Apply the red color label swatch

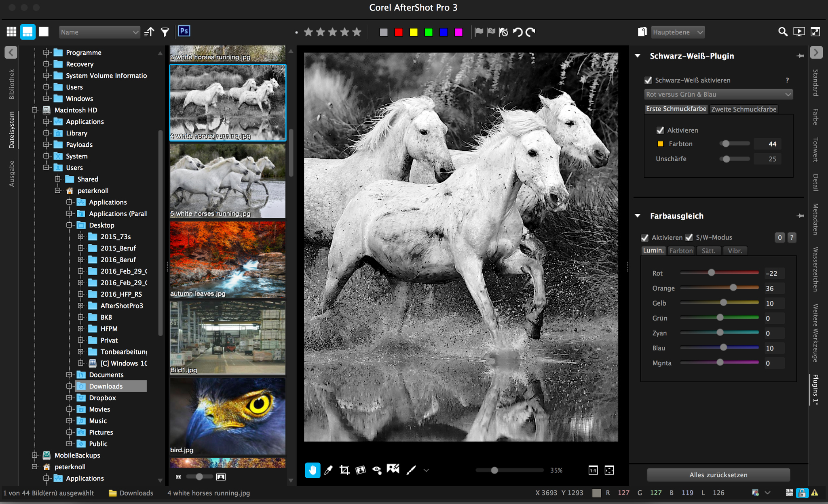(399, 32)
